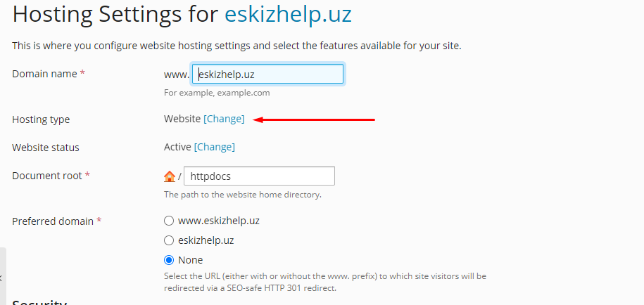Click the 'Active' website status text
Viewport: 644px width, 305px height.
177,148
